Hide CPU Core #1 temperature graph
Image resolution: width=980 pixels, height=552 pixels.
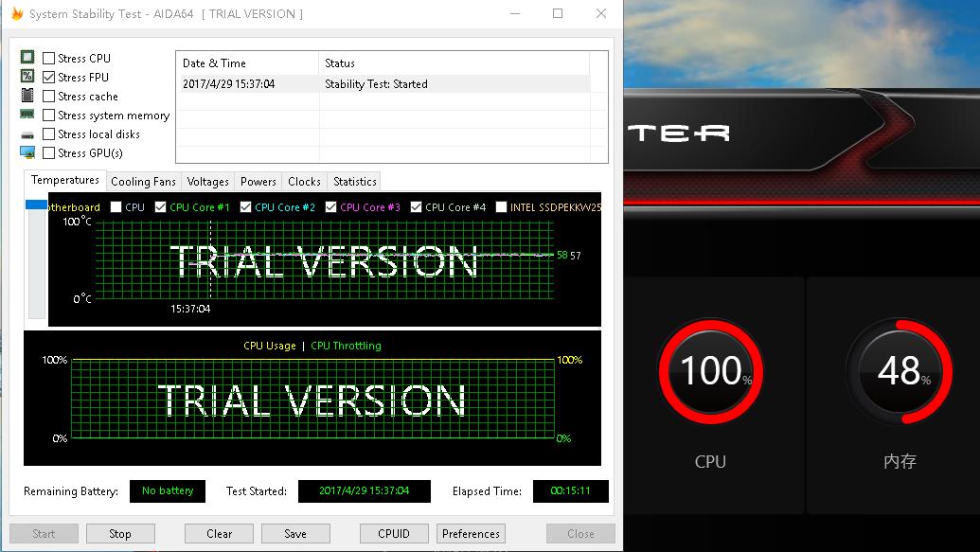[161, 207]
